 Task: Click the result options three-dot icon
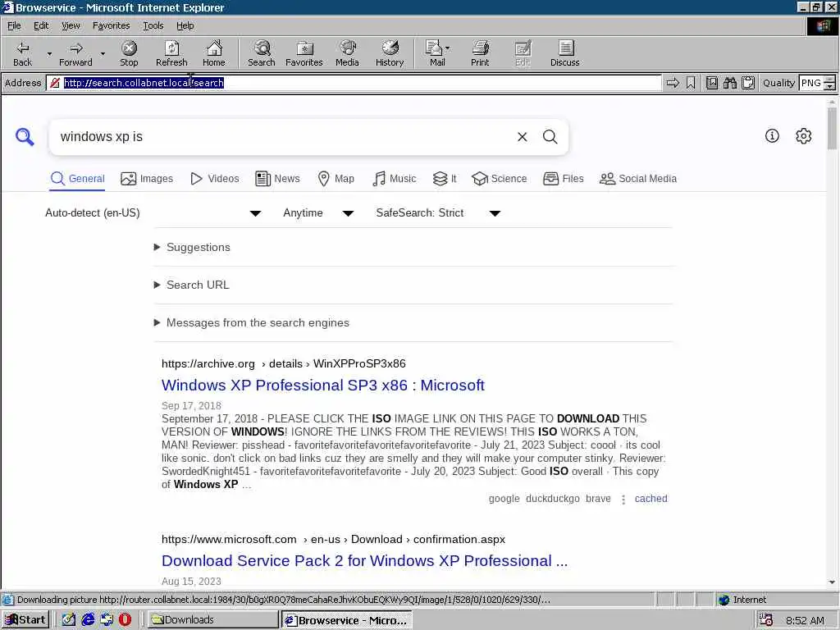tap(623, 500)
